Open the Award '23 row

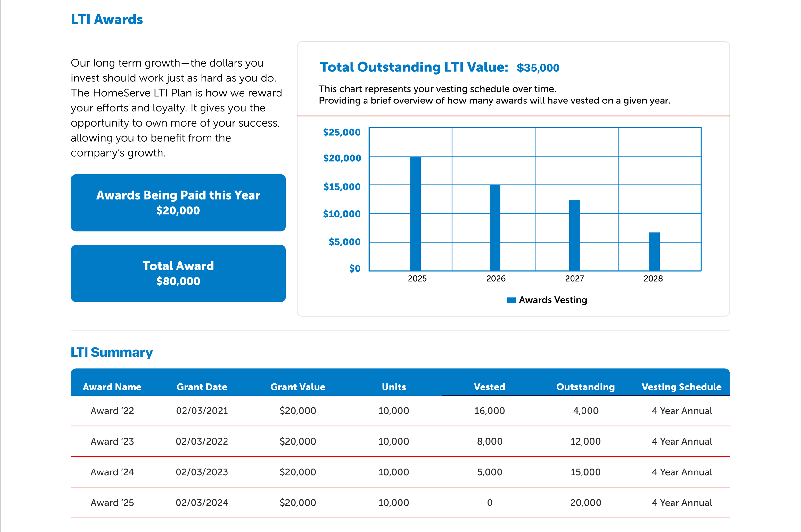(x=112, y=441)
